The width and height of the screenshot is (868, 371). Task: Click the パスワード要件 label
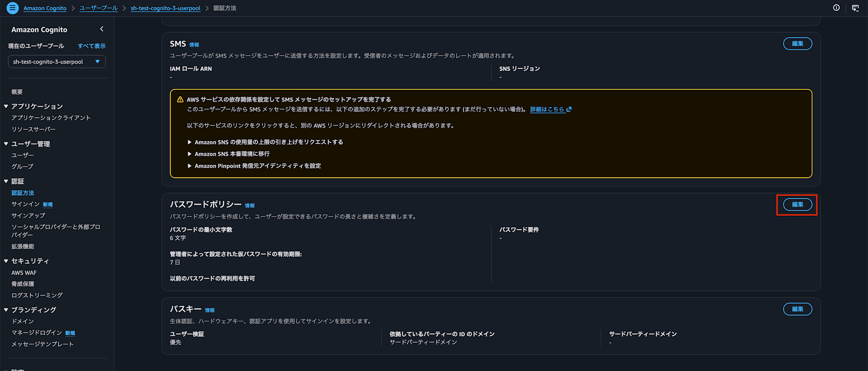click(x=519, y=230)
